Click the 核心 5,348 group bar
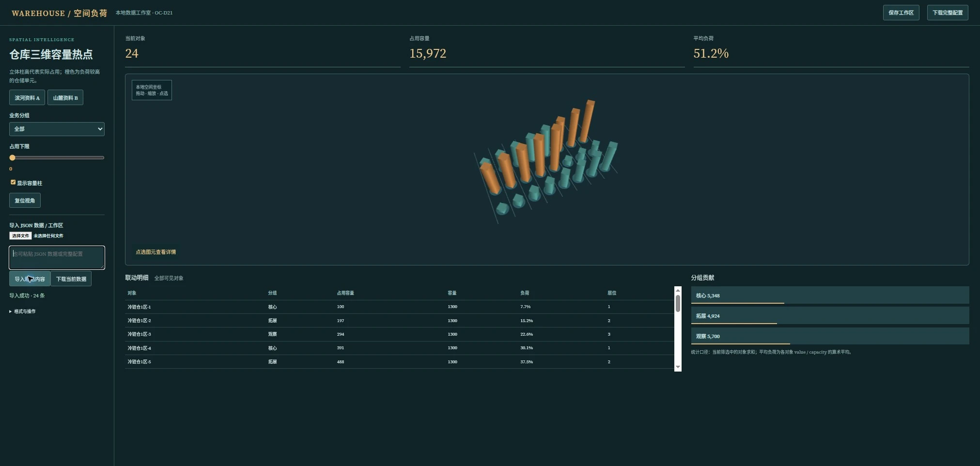The image size is (980, 466). (830, 295)
